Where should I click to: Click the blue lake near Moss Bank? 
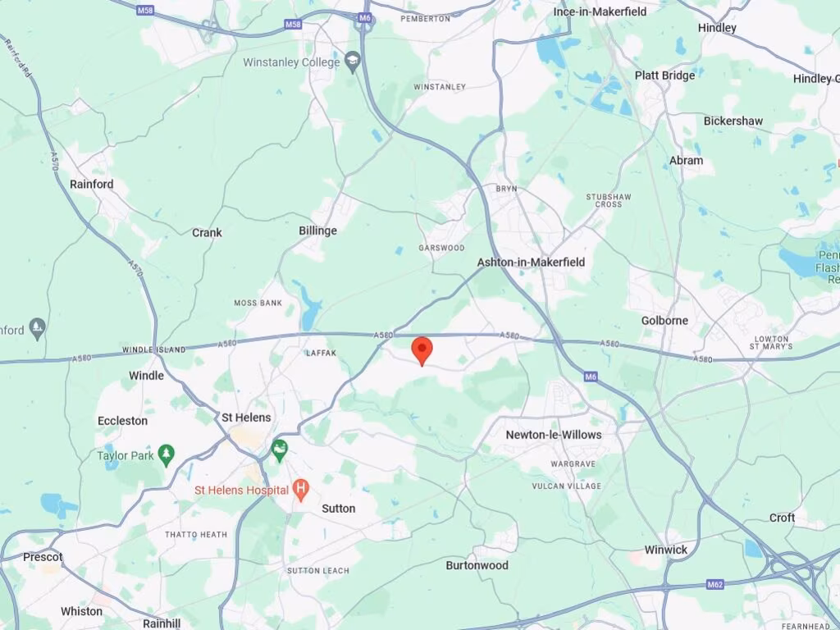pos(309,307)
